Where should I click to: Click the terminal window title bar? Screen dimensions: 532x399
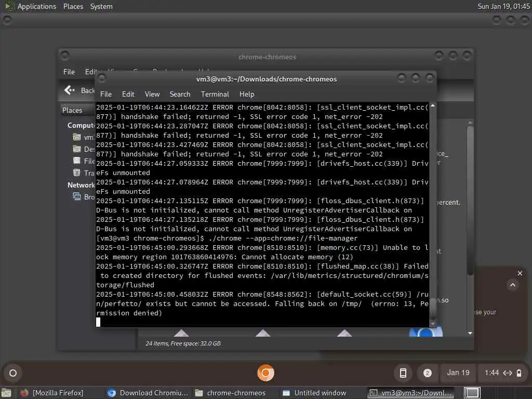pos(267,79)
